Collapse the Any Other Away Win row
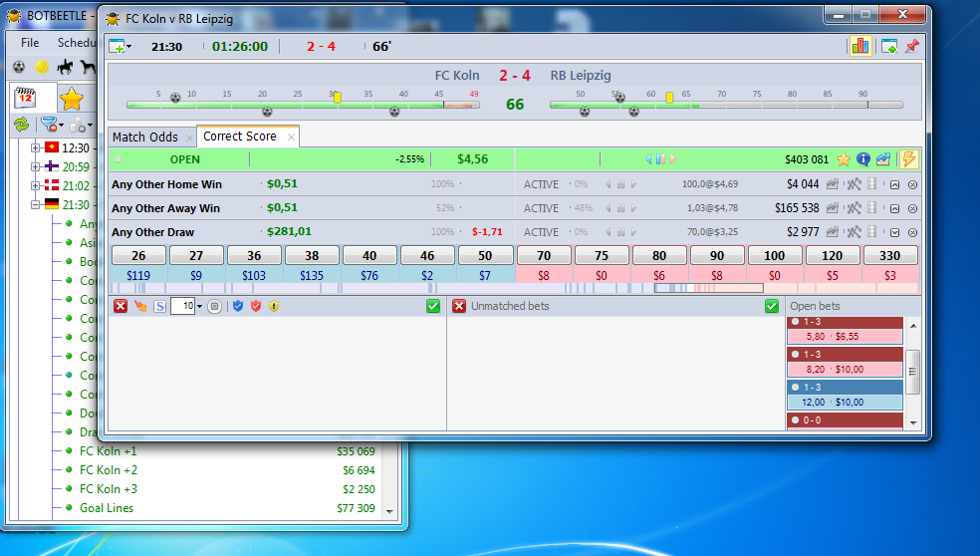 pos(894,209)
